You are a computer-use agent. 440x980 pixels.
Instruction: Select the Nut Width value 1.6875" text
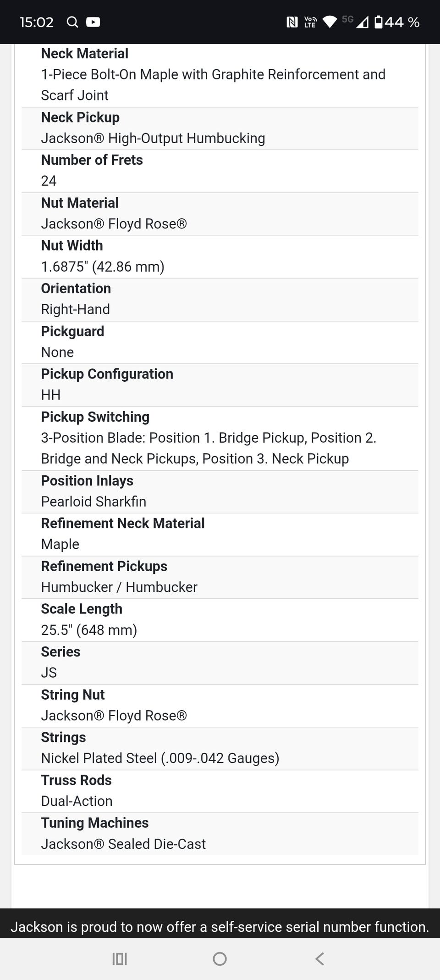point(103,267)
